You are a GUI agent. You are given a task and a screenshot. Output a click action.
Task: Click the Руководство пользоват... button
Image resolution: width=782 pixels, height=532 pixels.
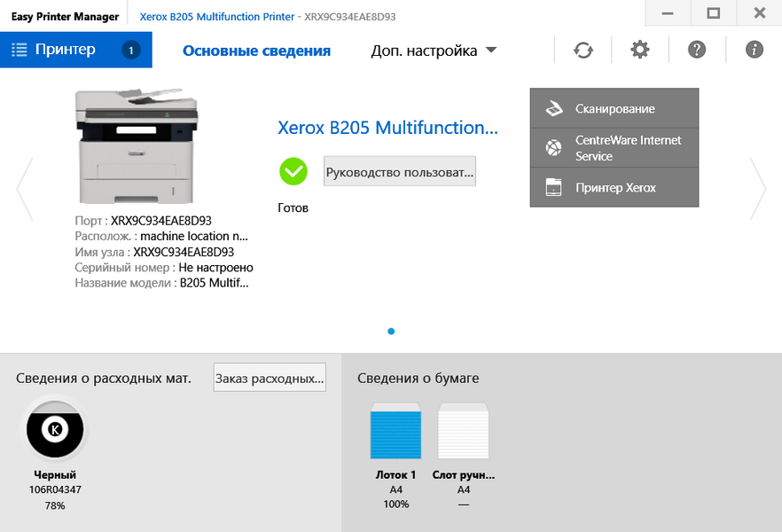tap(400, 171)
